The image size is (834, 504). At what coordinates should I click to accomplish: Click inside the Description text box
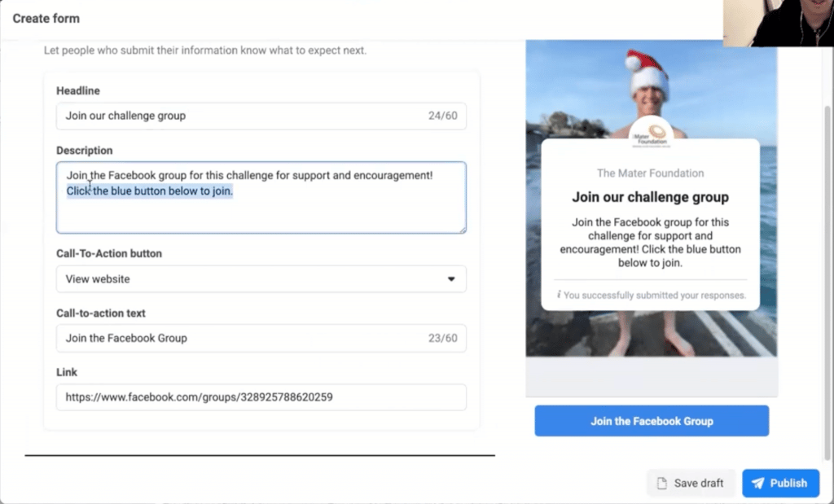click(261, 198)
